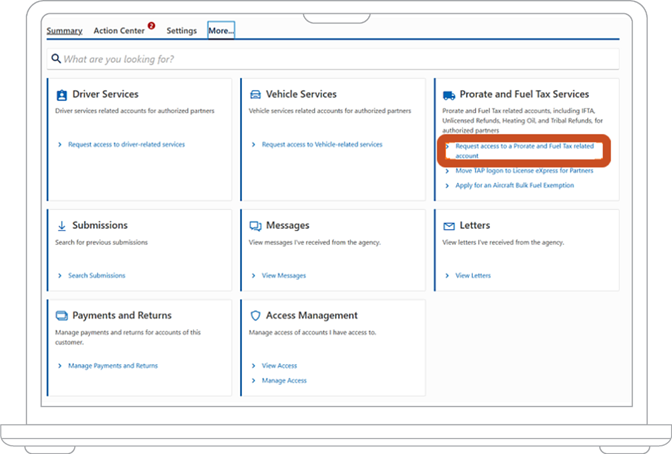The image size is (672, 454).
Task: Click chevron beside View Messages
Action: coord(253,276)
